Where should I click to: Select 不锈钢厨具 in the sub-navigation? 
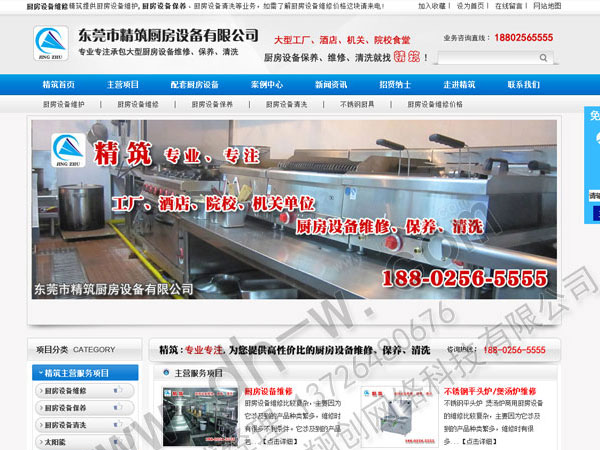(x=357, y=104)
